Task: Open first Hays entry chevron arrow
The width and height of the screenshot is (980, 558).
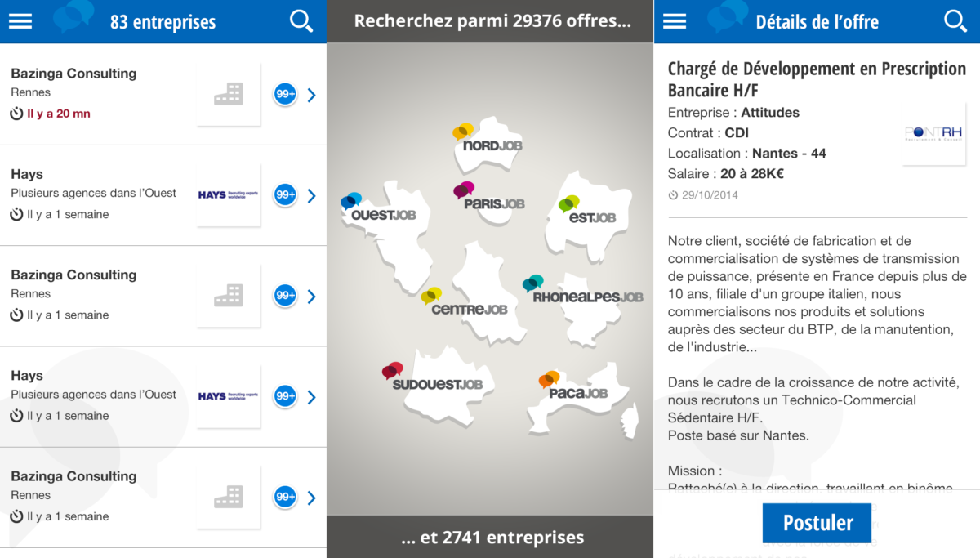Action: point(311,195)
